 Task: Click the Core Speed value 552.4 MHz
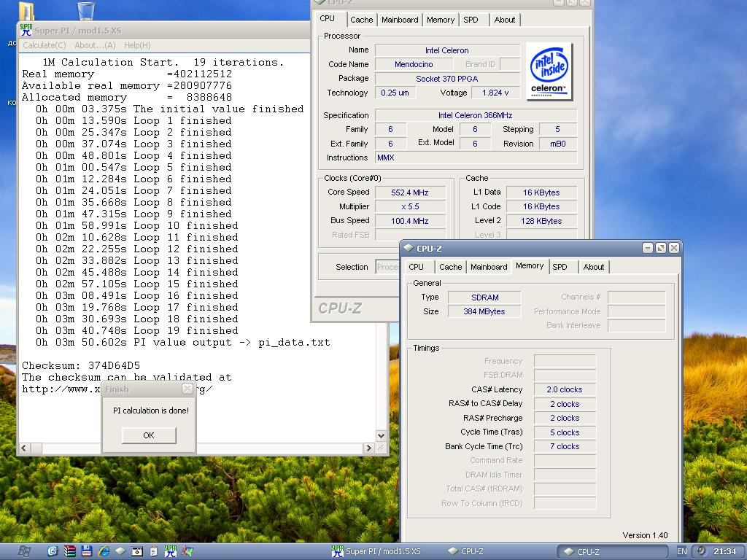click(x=410, y=192)
